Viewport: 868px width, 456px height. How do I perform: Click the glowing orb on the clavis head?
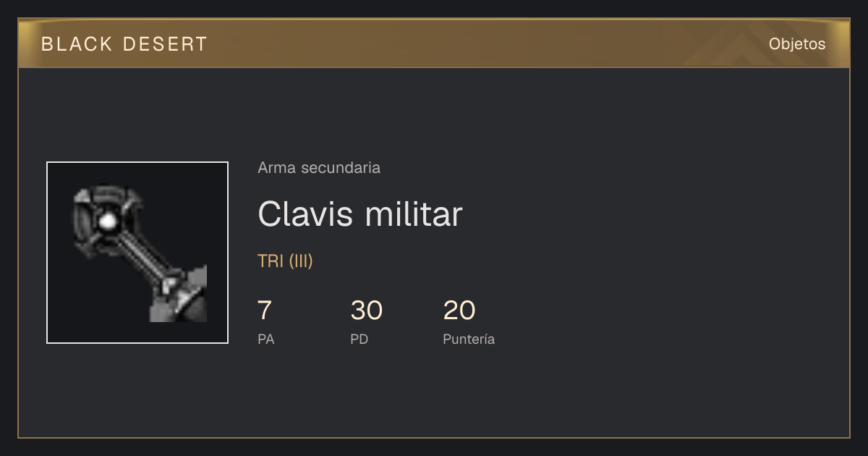pyautogui.click(x=109, y=221)
